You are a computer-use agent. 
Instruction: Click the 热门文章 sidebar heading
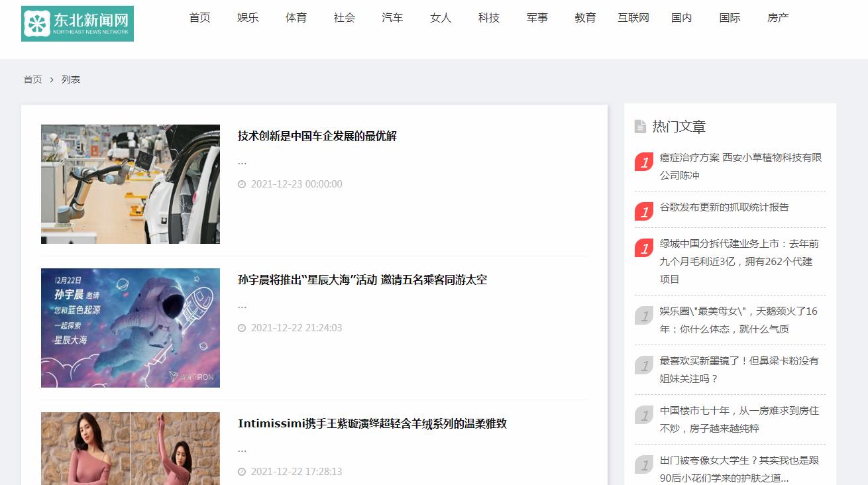click(679, 127)
